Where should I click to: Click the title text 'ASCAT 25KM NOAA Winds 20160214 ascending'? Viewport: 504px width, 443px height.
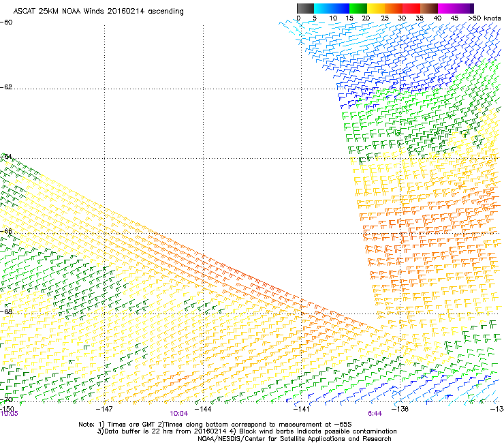(98, 12)
